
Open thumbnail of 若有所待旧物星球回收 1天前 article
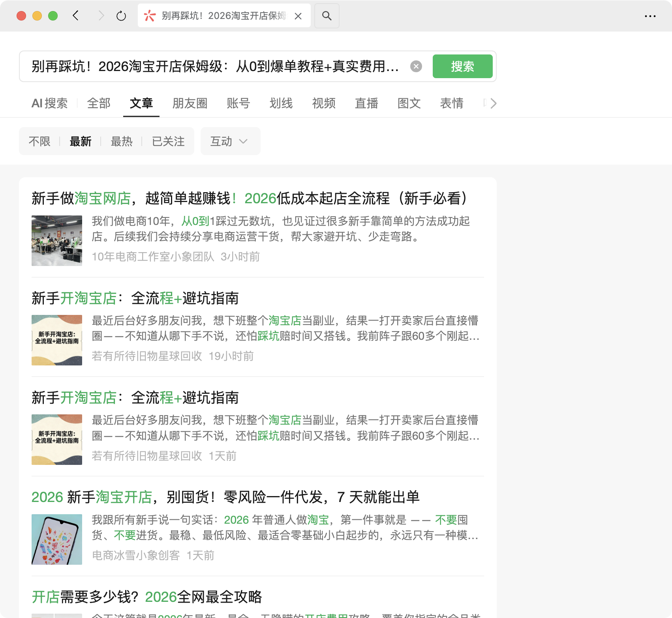pyautogui.click(x=57, y=440)
